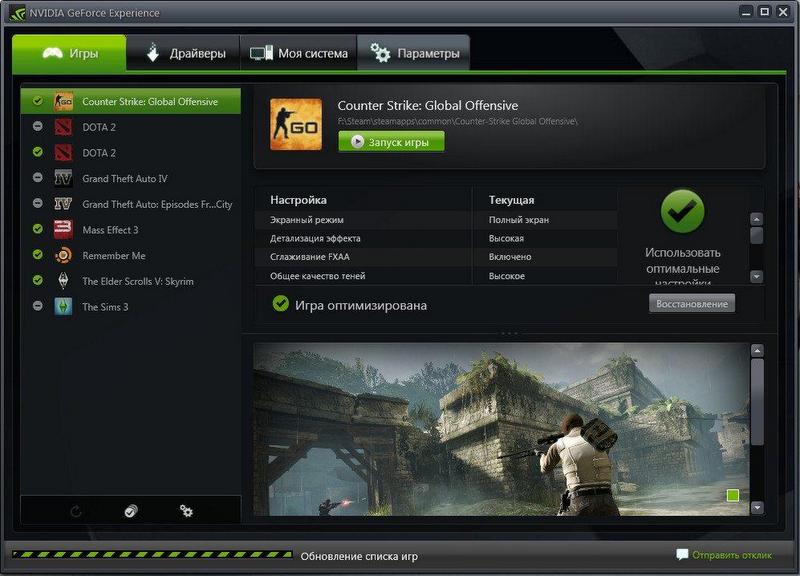Click the Экранный режим setting row
This screenshot has width=800, height=576.
click(x=436, y=220)
